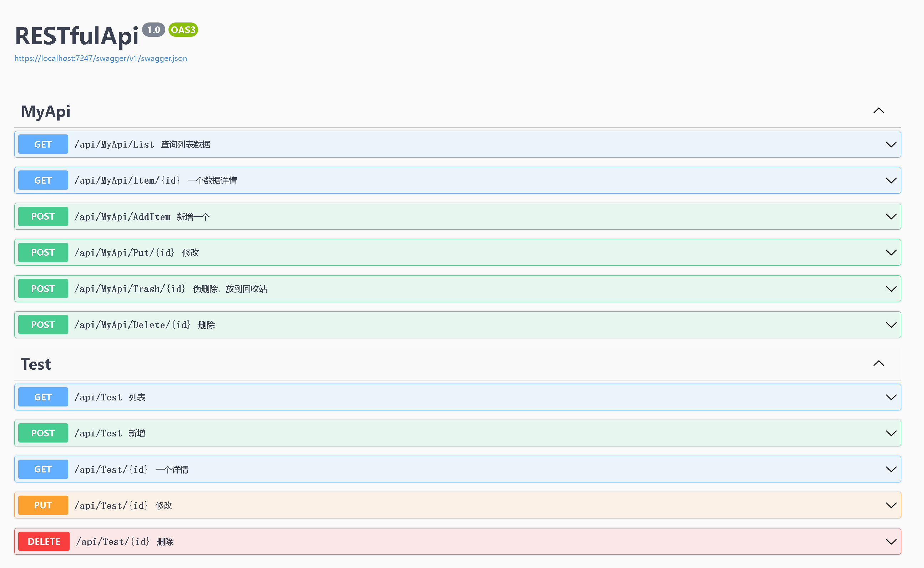
Task: Click the 1.0 version badge
Action: pyautogui.click(x=153, y=30)
